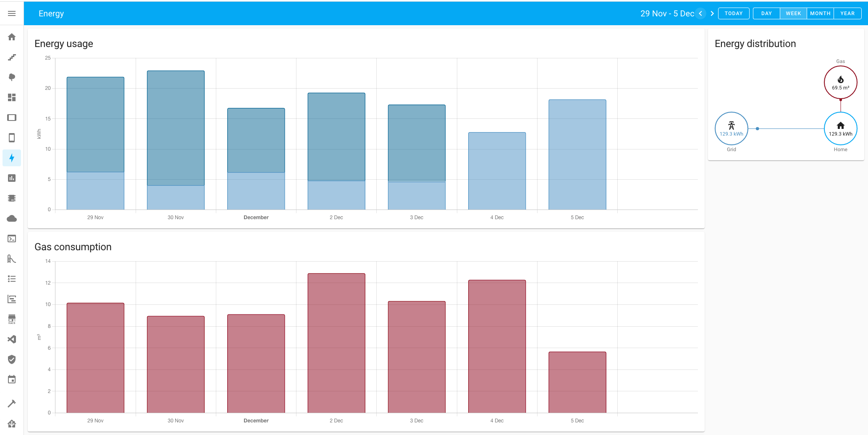Click the '69.5 m³' gas value
This screenshot has height=435, width=868.
[840, 88]
